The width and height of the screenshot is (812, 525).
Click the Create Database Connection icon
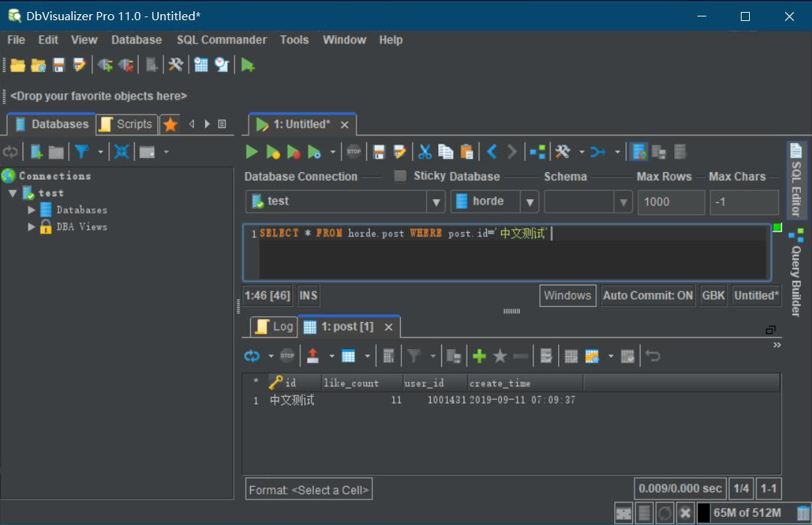point(36,152)
